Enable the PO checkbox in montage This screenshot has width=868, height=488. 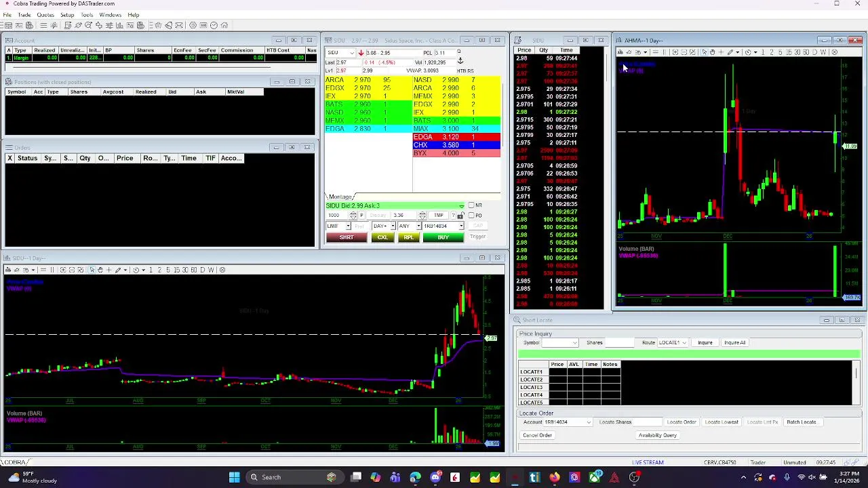pyautogui.click(x=471, y=215)
